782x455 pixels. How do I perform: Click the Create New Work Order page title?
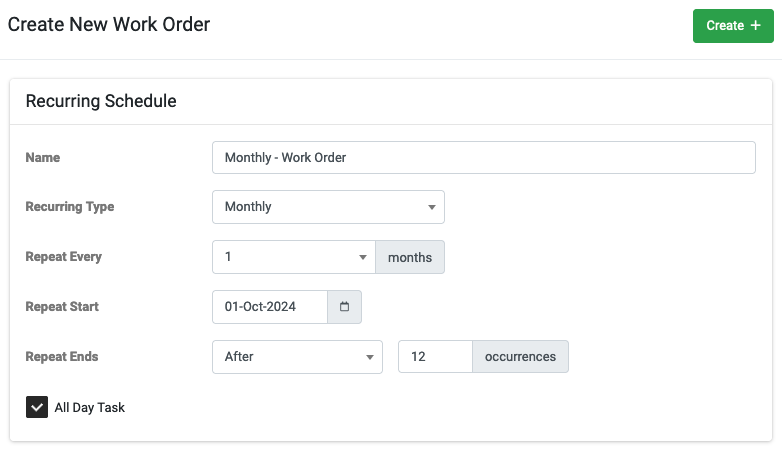[x=109, y=24]
